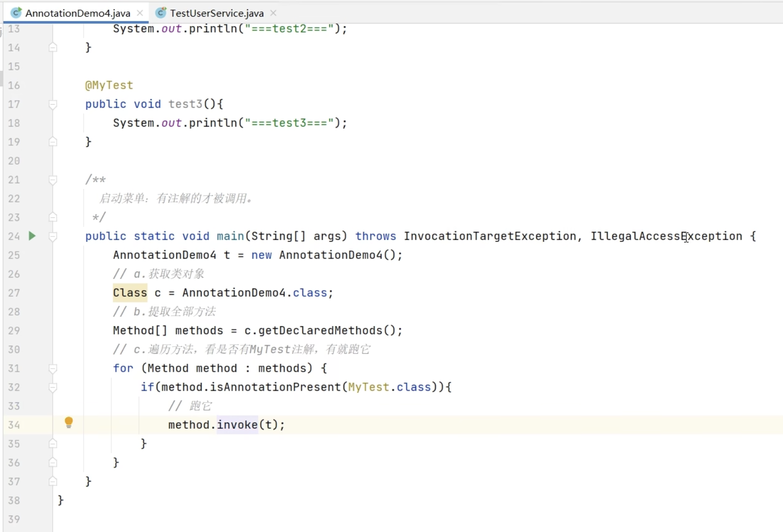Viewport: 783px width, 532px height.
Task: Click the comment '// a.获取类对象'
Action: 158,274
